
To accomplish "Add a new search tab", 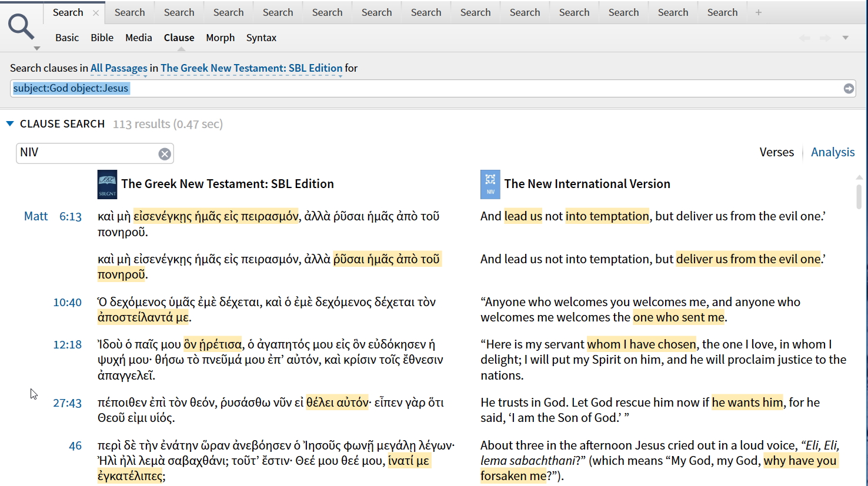I will [759, 12].
